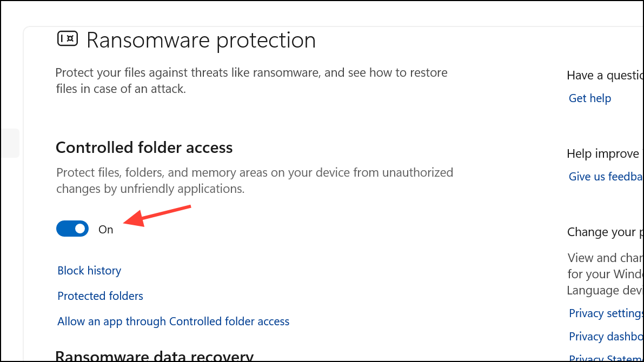Go to Privacy settings
644x362 pixels.
pyautogui.click(x=606, y=313)
